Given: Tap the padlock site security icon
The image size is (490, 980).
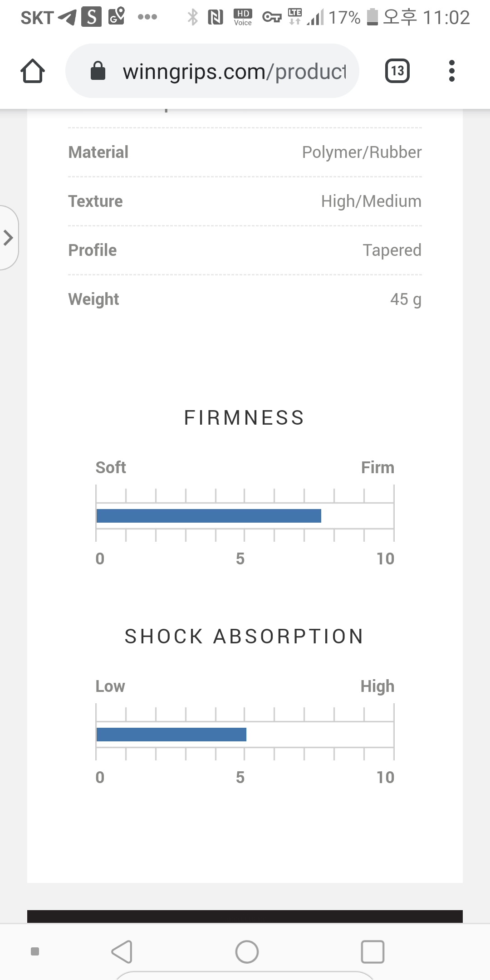Looking at the screenshot, I should (98, 71).
